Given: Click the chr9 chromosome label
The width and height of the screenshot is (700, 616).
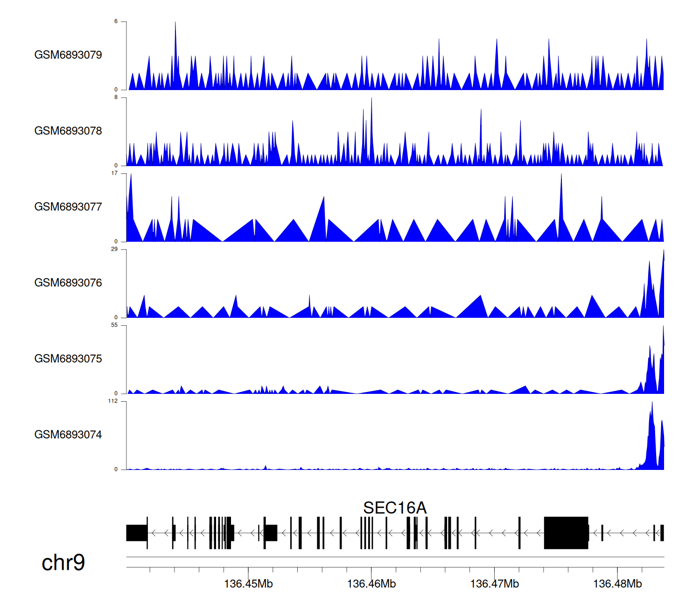Looking at the screenshot, I should (63, 563).
